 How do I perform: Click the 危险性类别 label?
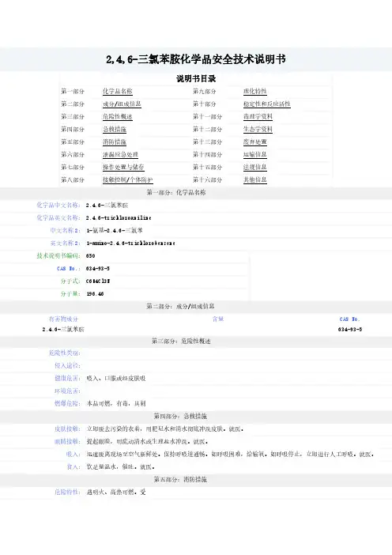(x=65, y=353)
